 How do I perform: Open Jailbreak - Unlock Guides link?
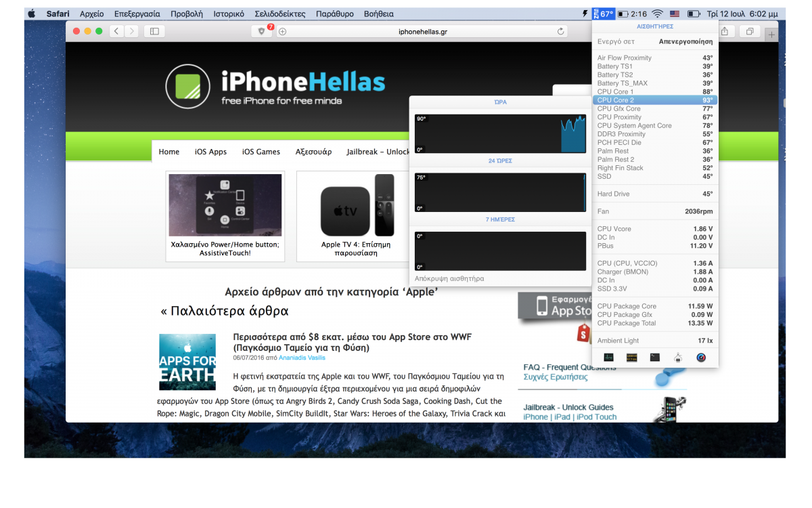(x=568, y=407)
